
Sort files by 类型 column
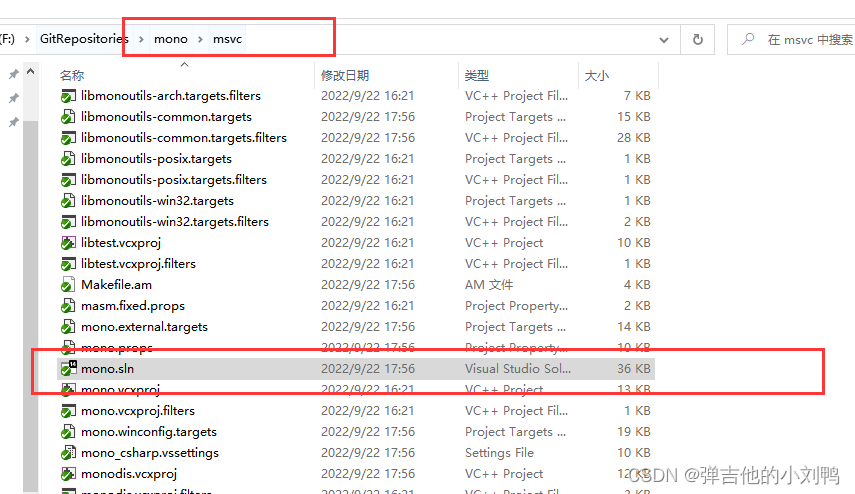[477, 75]
